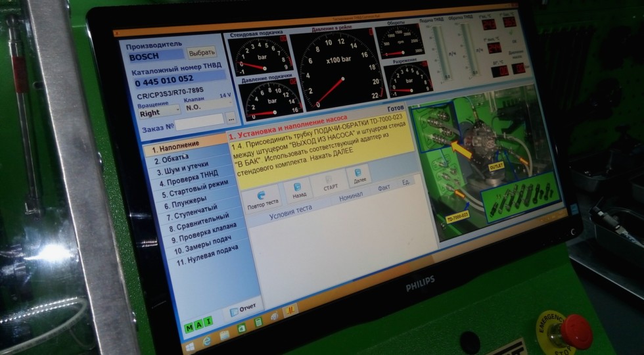Proceed with the Далее button

[x=359, y=176]
